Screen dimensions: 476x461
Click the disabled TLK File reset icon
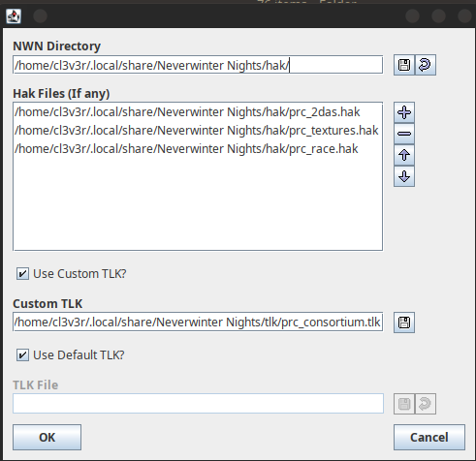(x=426, y=404)
